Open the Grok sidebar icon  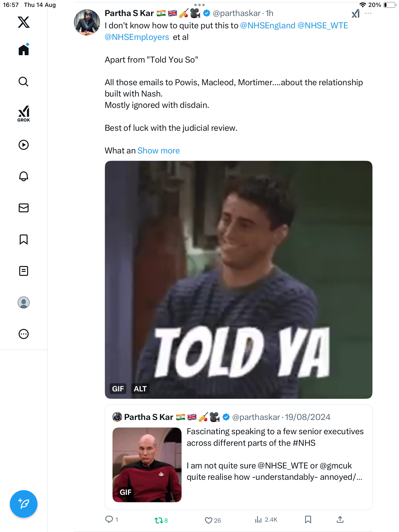click(x=24, y=114)
